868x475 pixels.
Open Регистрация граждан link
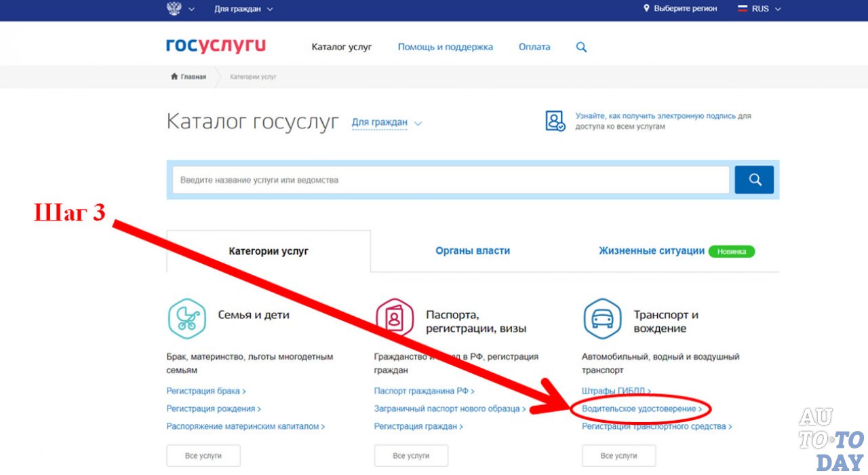click(418, 426)
